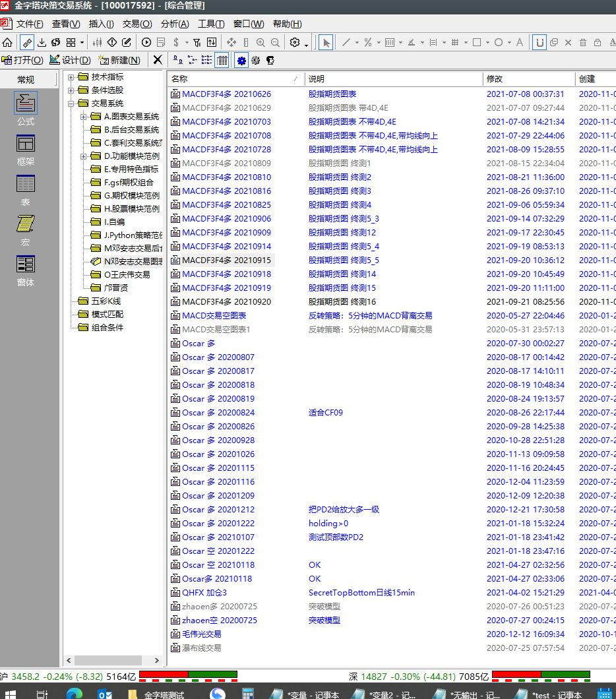Click the 设计(D) button
Viewport: 616px width, 699px height.
(x=71, y=60)
